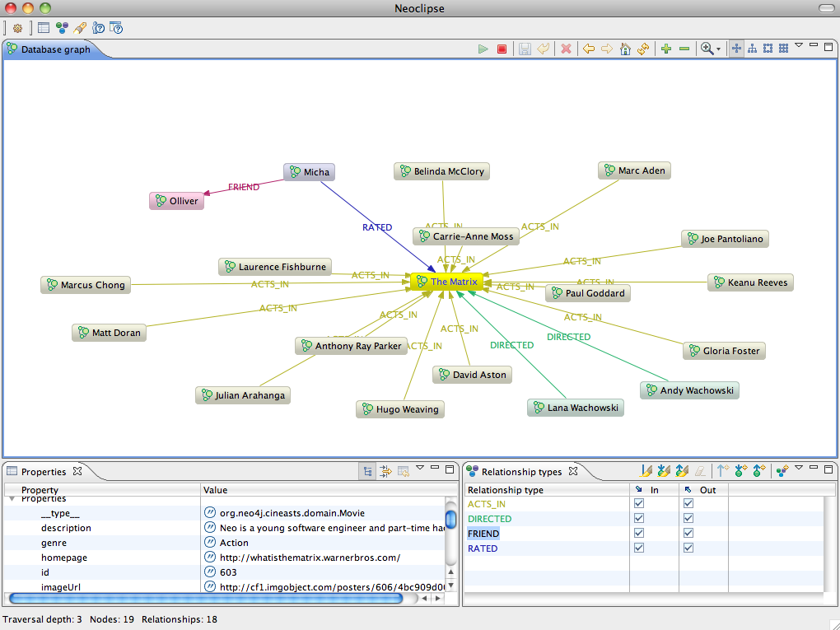
Task: Click the FRIEND relationship type row
Action: [483, 534]
